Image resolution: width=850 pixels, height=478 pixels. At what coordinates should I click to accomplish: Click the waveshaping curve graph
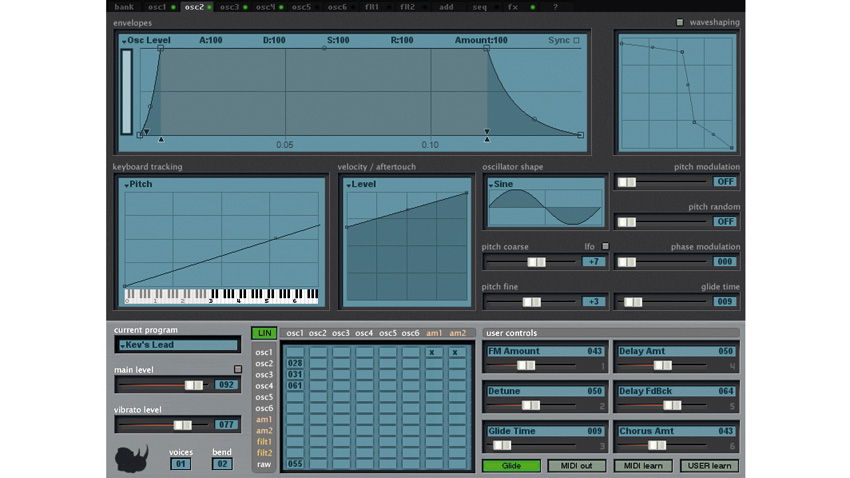coord(677,93)
